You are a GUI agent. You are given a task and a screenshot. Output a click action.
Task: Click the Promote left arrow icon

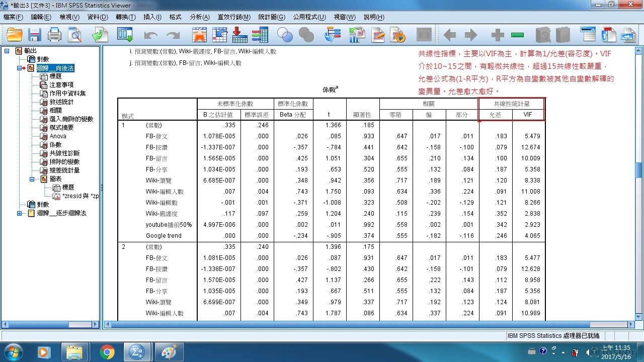click(x=449, y=35)
